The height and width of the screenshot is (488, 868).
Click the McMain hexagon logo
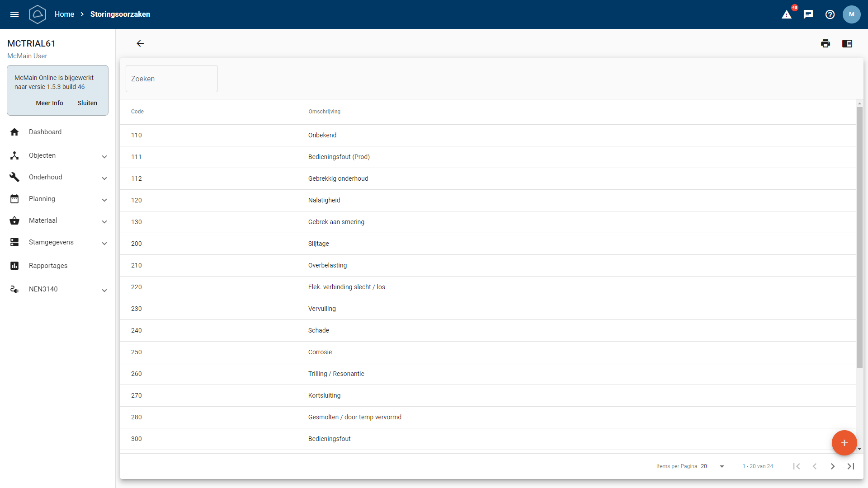coord(38,14)
